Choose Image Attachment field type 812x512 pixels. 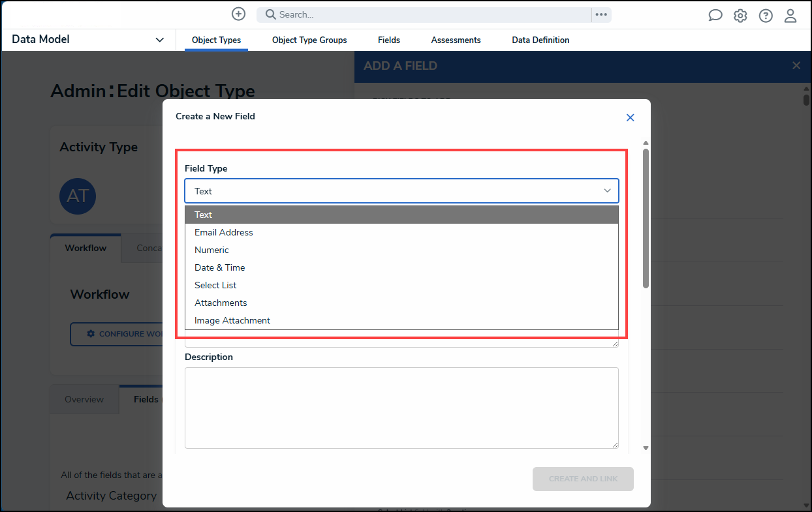(401, 320)
